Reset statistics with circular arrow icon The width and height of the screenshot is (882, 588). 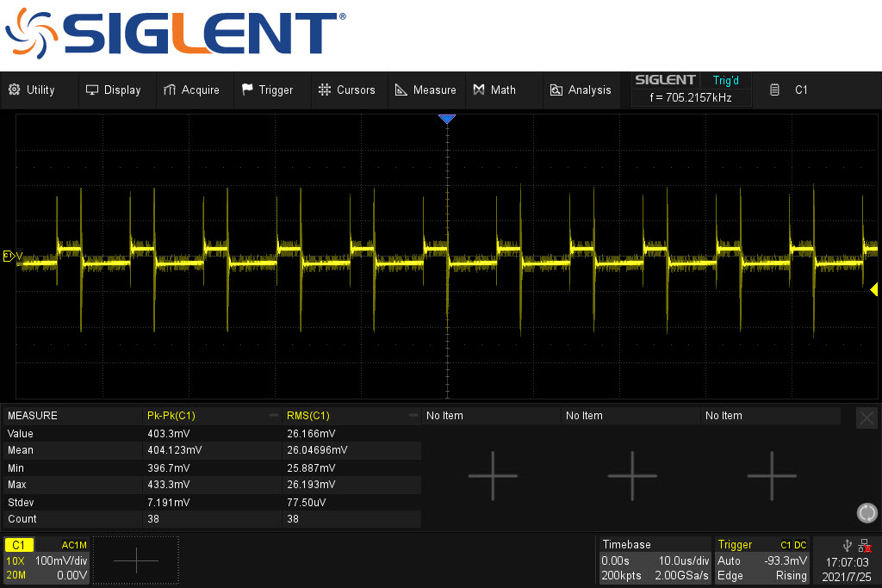coord(866,513)
